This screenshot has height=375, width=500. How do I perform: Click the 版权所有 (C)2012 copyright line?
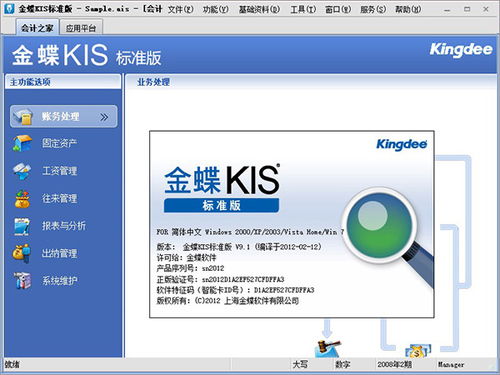point(228,301)
